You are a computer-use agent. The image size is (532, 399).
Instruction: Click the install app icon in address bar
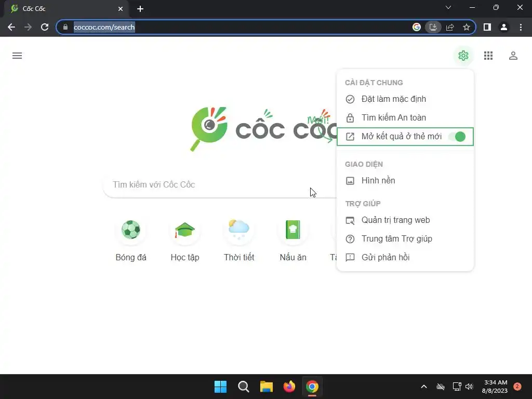[x=433, y=27]
